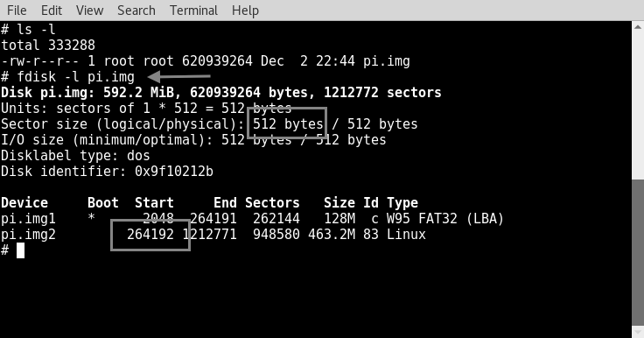Click the scrollbar up arrow
The image size is (644, 338).
coord(638,27)
